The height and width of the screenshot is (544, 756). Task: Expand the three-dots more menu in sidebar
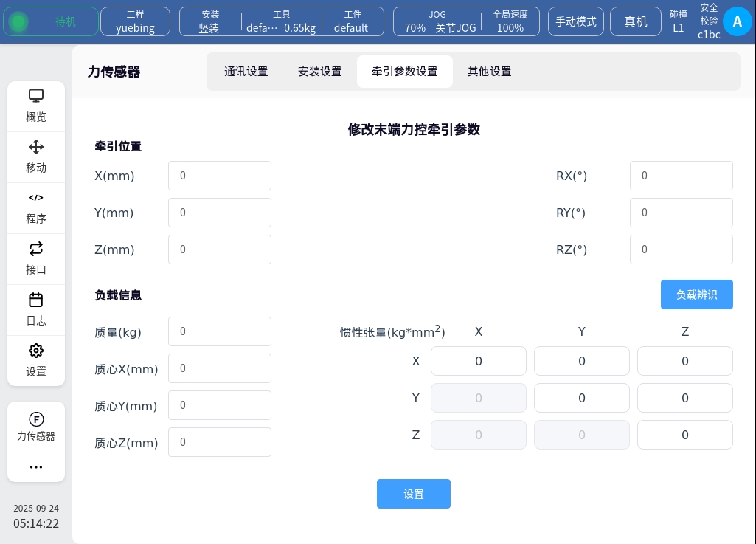tap(36, 467)
